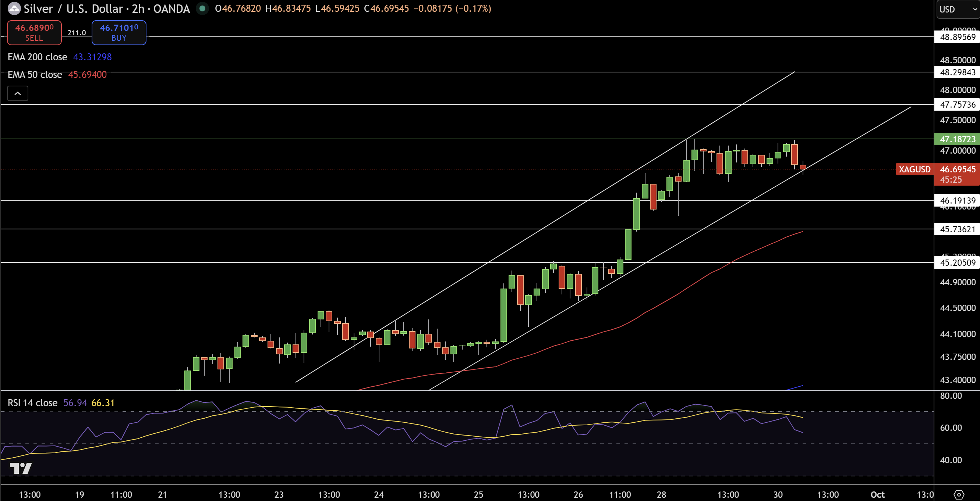980x501 pixels.
Task: Click the red XAGUSD price label
Action: click(x=914, y=169)
